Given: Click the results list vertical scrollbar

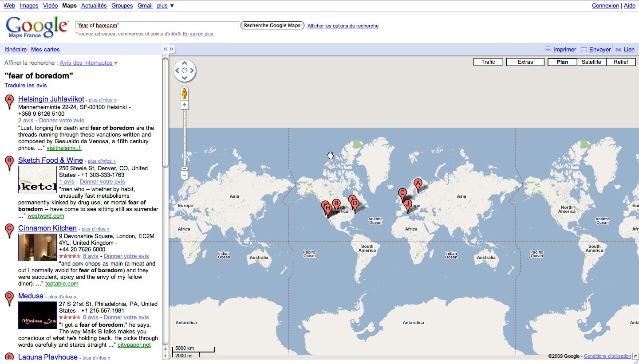Looking at the screenshot, I should click(x=166, y=112).
